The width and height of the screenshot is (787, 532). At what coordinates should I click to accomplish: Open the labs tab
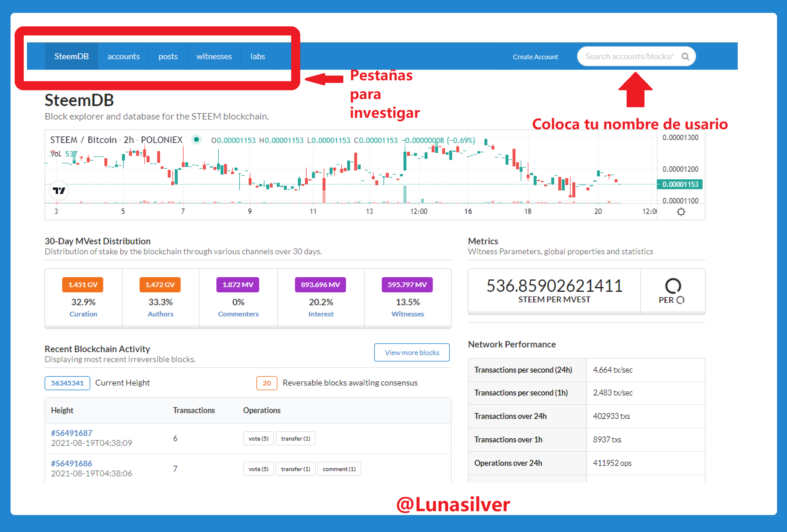(x=258, y=56)
